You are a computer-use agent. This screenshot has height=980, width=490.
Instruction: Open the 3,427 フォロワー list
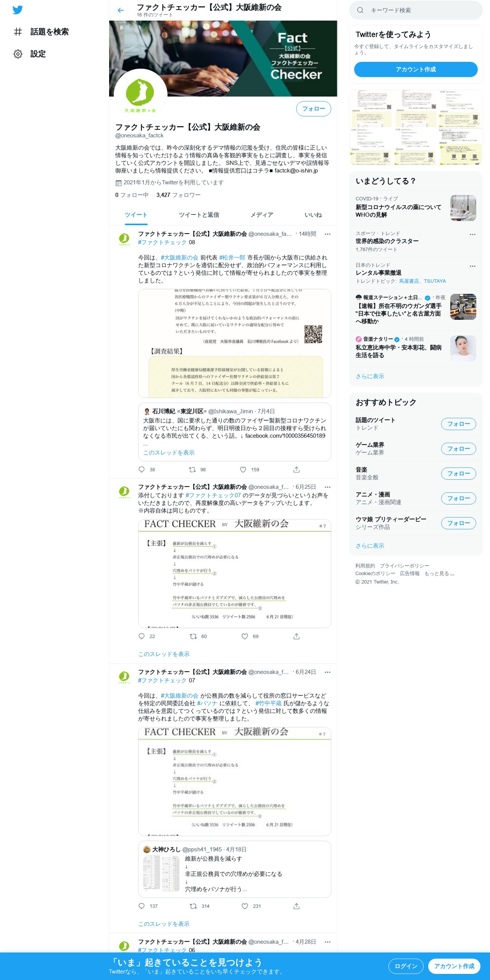(x=178, y=195)
